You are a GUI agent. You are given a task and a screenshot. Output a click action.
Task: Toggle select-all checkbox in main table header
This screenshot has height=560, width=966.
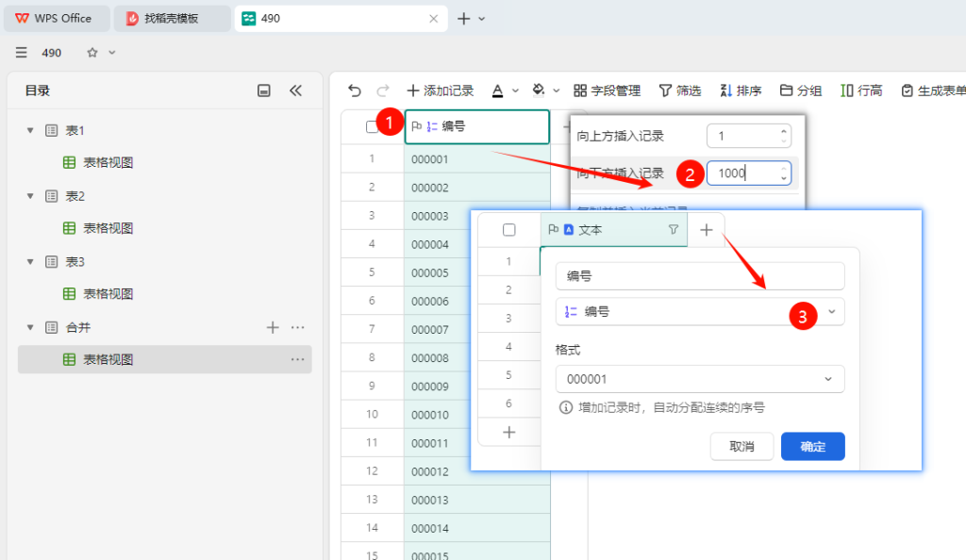point(372,126)
